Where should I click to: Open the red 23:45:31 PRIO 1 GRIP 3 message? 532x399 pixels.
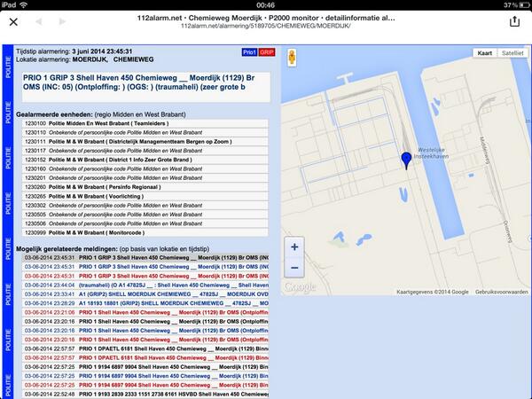click(x=146, y=276)
